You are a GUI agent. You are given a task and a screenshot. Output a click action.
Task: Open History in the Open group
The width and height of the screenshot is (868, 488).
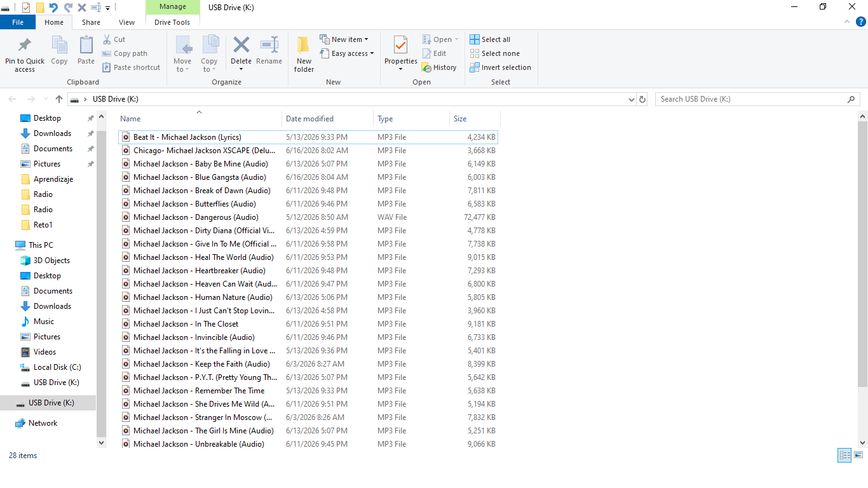pos(439,67)
